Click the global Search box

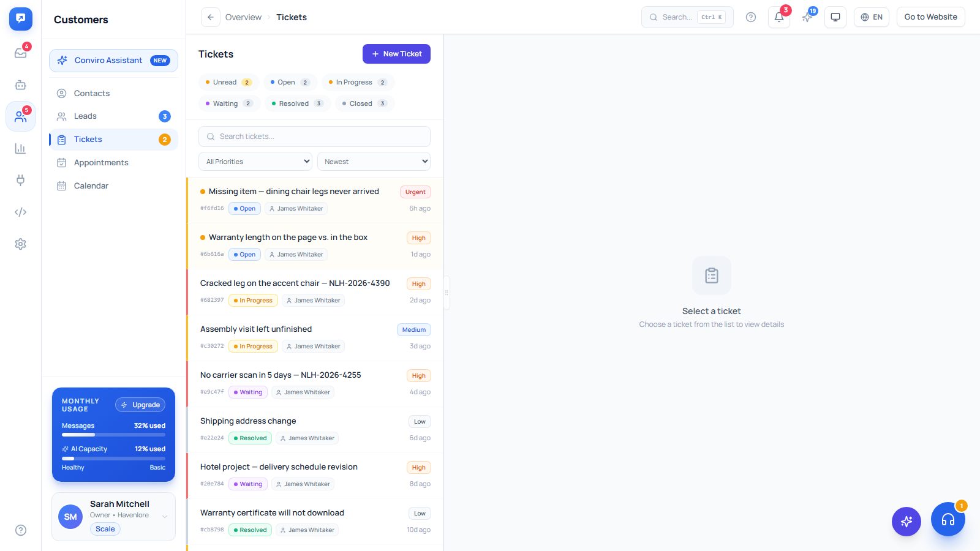(x=687, y=17)
